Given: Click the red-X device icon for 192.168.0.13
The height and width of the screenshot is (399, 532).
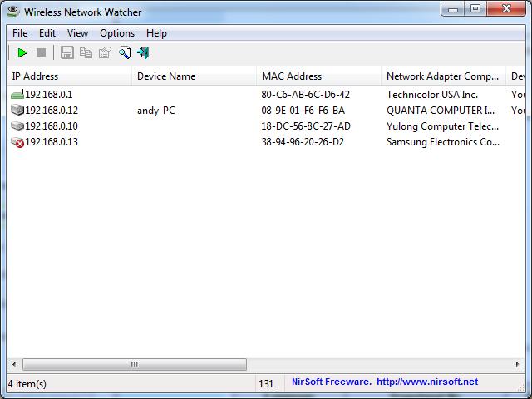Looking at the screenshot, I should click(17, 142).
